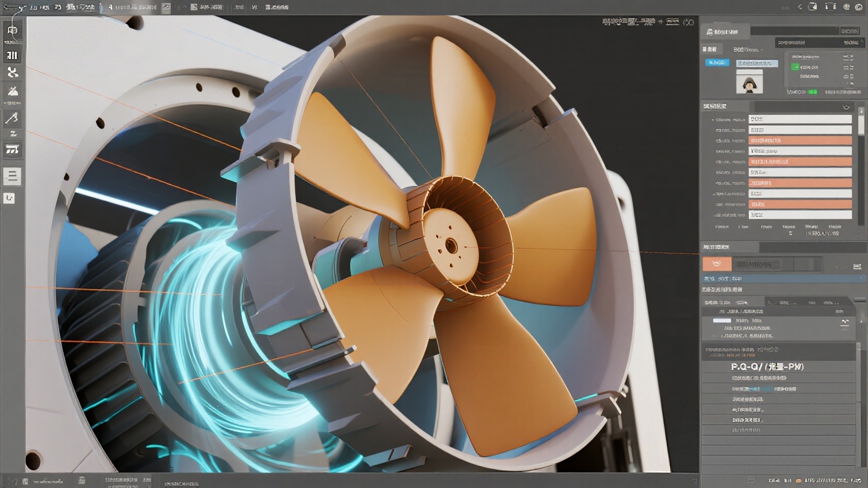This screenshot has height=488, width=868.
Task: Click the vertical bars tool icon
Action: tap(13, 55)
